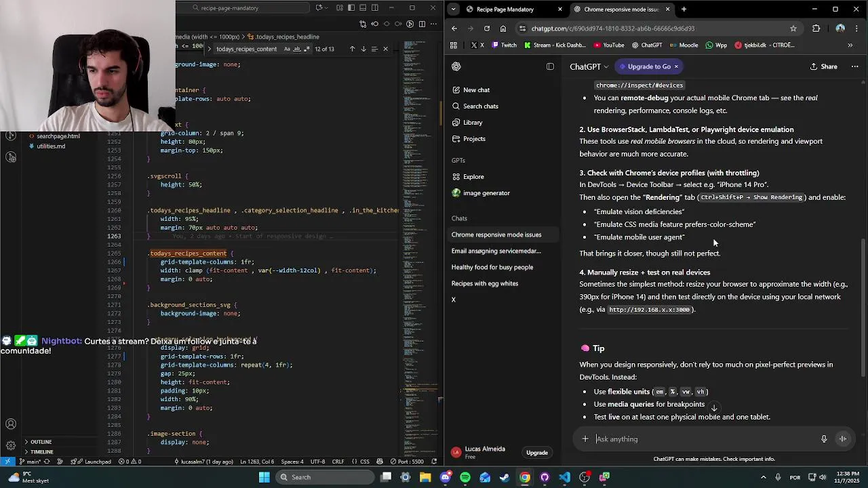
Task: Open errors and warnings count in status bar
Action: click(130, 462)
